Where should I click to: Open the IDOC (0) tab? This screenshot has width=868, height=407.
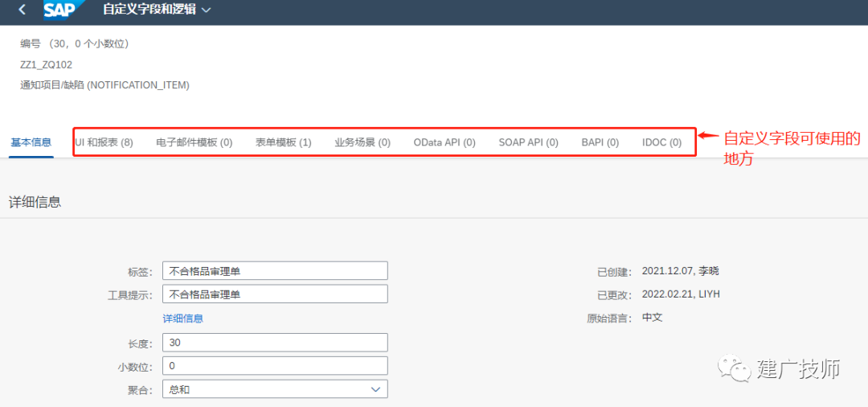click(661, 142)
